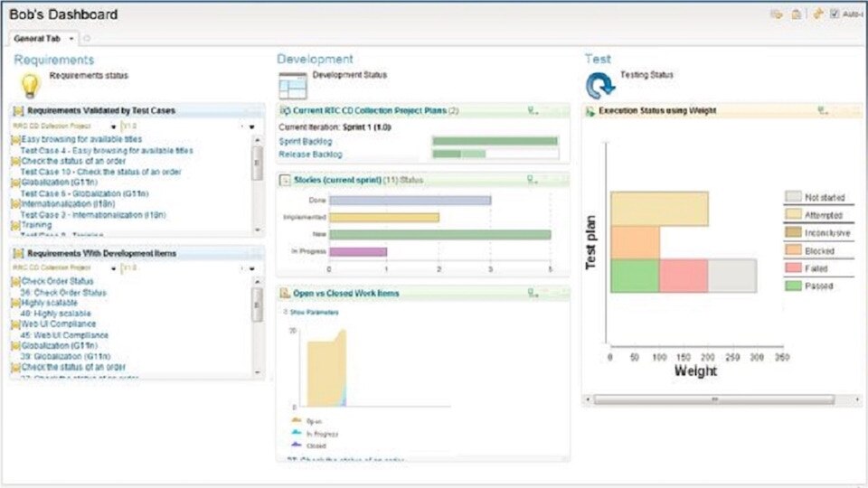The height and width of the screenshot is (488, 868).
Task: Open the Sprint Backlog plan link
Action: point(306,142)
